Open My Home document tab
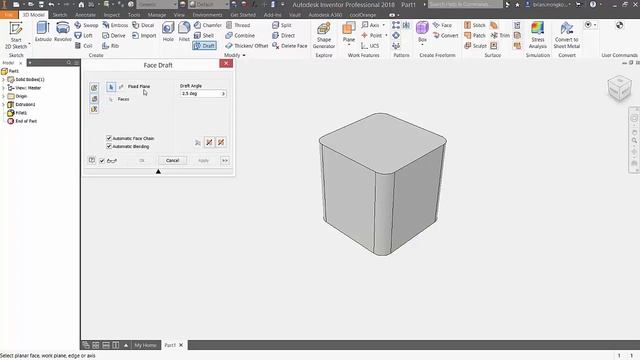640x360 pixels. point(145,345)
